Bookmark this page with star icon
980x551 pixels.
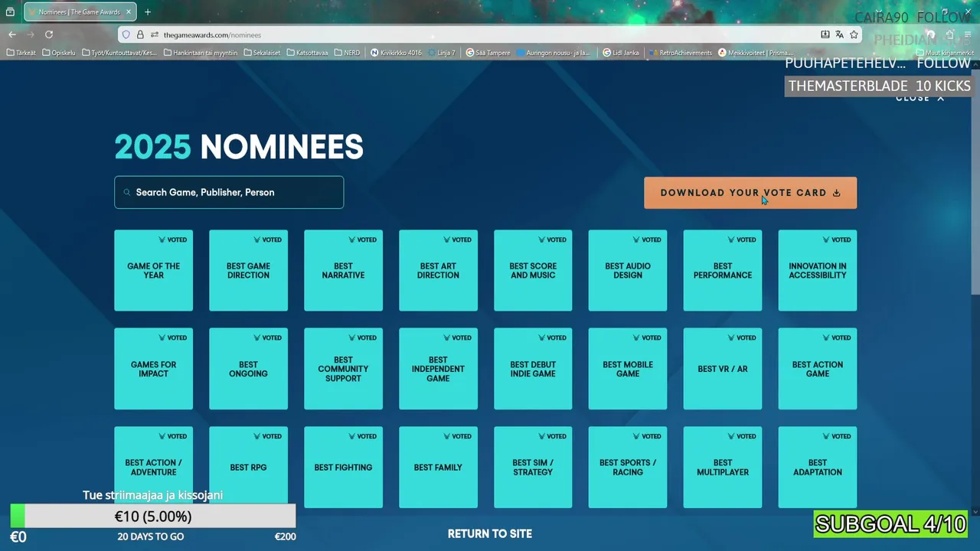point(854,34)
